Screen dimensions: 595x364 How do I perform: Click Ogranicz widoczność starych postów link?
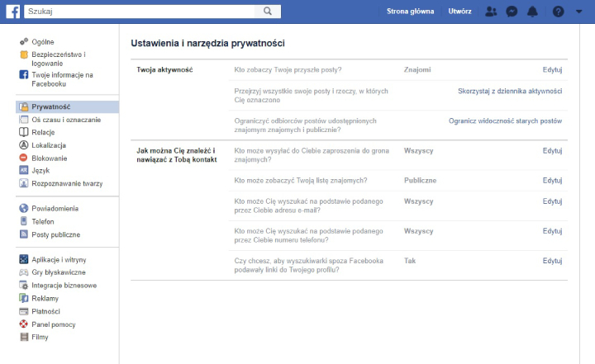(505, 121)
